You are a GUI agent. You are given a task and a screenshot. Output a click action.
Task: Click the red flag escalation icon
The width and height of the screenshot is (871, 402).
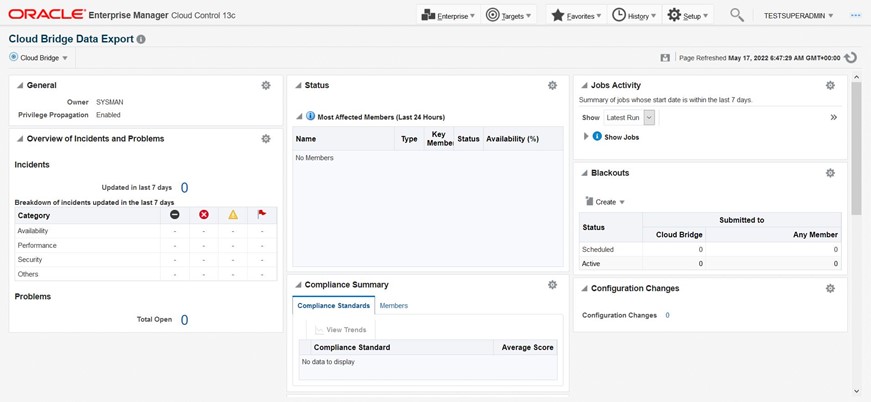[262, 214]
